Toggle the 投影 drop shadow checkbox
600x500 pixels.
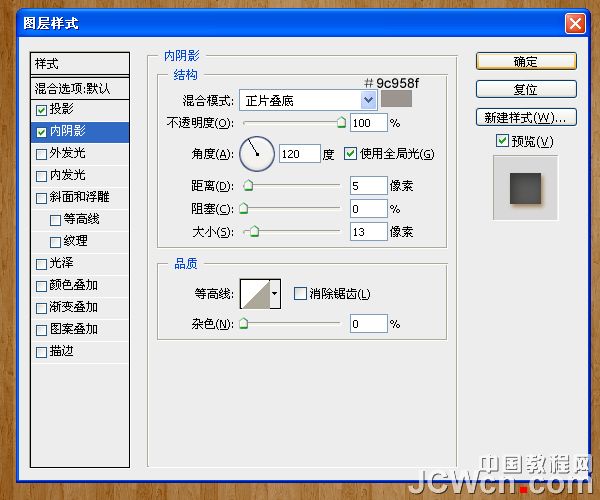(x=41, y=110)
